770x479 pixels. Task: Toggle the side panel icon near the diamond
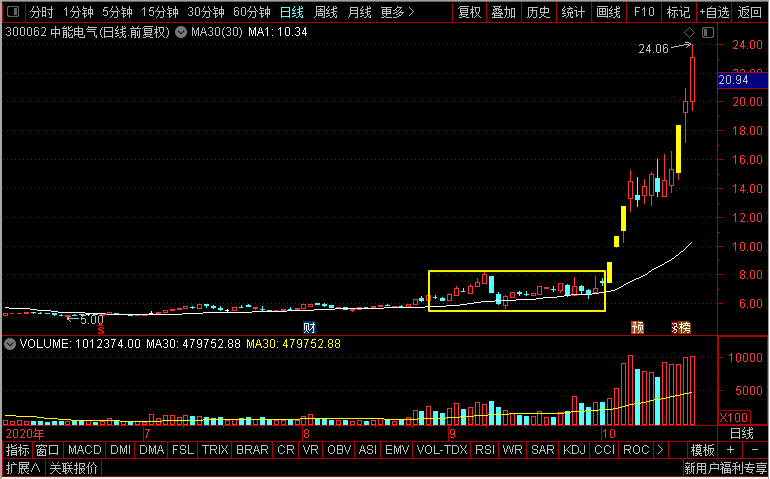708,32
